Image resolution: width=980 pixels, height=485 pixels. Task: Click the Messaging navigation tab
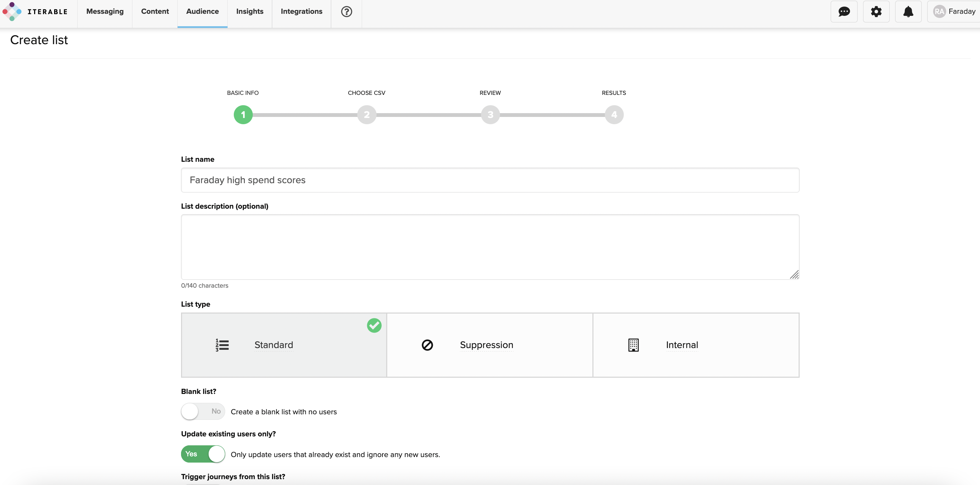point(105,11)
